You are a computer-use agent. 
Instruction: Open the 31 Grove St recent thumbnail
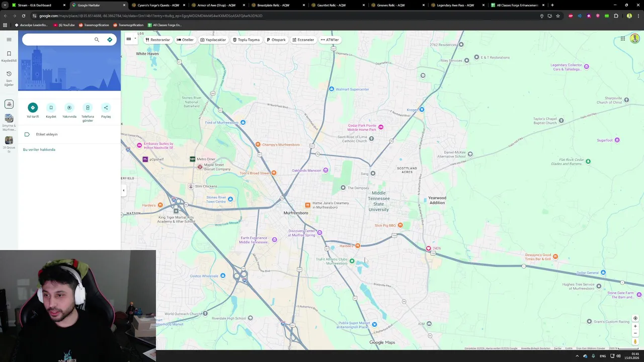point(9,140)
